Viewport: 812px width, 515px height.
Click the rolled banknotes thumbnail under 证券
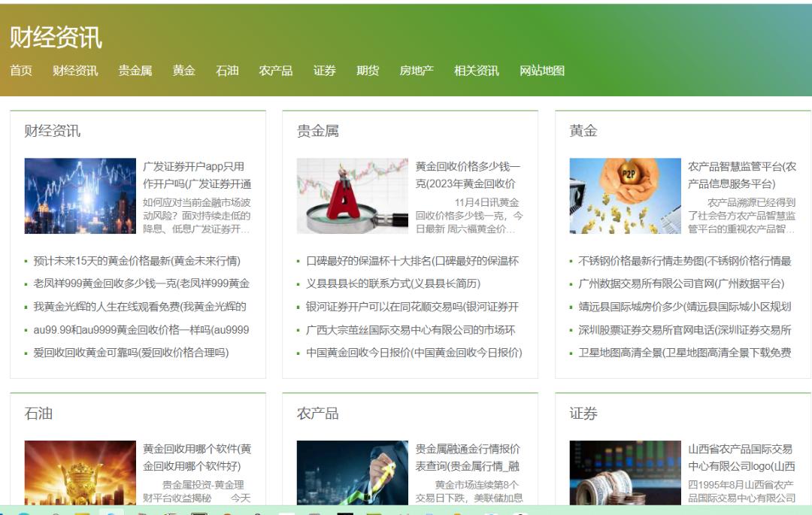pos(625,472)
